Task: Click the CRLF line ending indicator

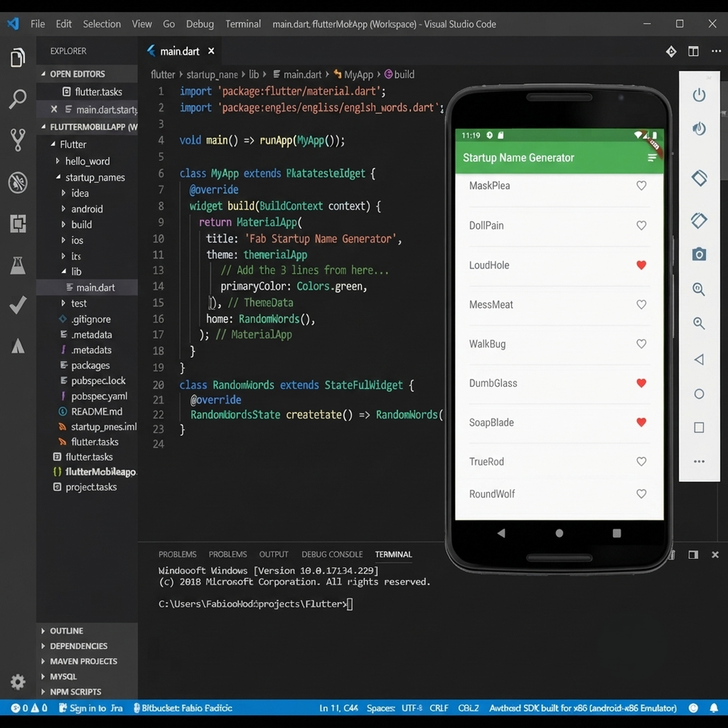Action: tap(439, 708)
